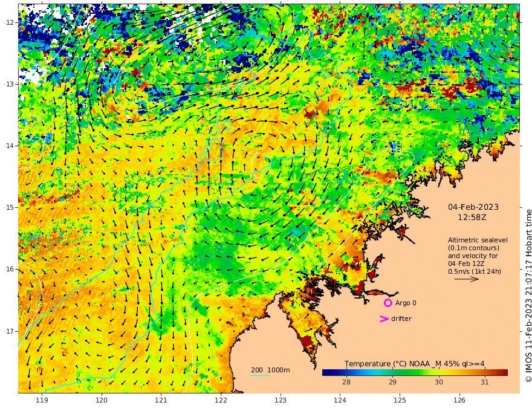532x411 pixels.
Task: Click the -13 latitude axis label
Action: coord(8,84)
